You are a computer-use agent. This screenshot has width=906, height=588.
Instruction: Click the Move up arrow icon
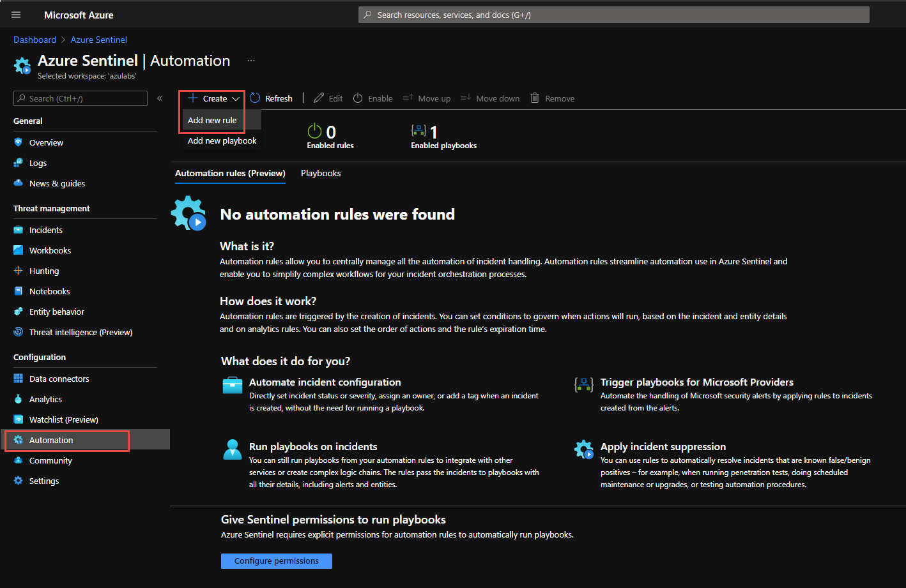(408, 98)
